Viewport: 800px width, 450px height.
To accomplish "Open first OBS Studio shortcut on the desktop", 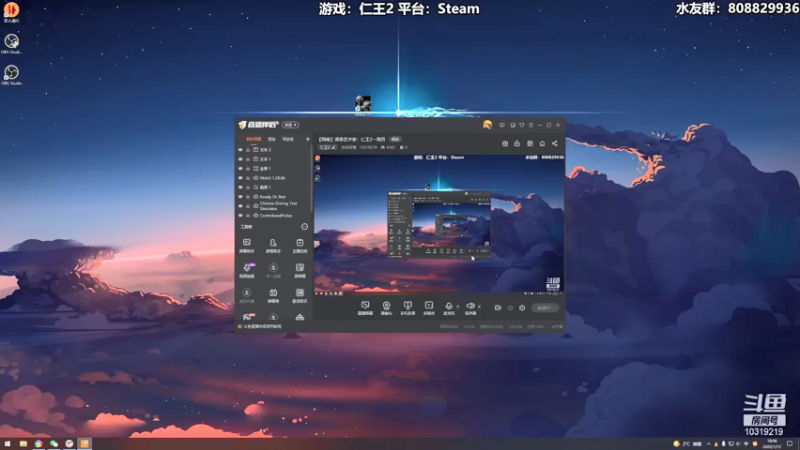I will point(11,44).
